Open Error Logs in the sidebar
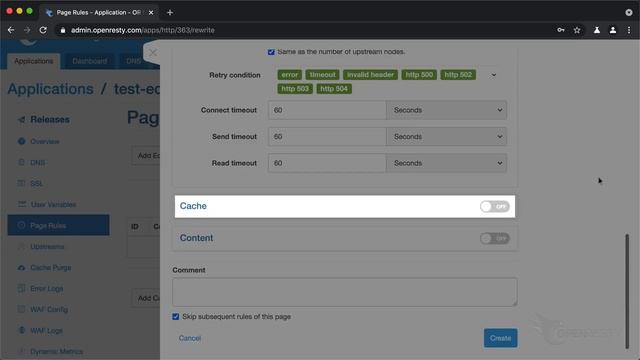The image size is (640, 360). click(47, 289)
